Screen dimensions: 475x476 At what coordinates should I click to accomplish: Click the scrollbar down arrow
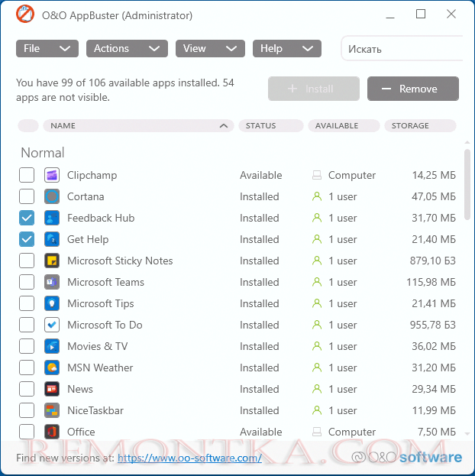467,434
